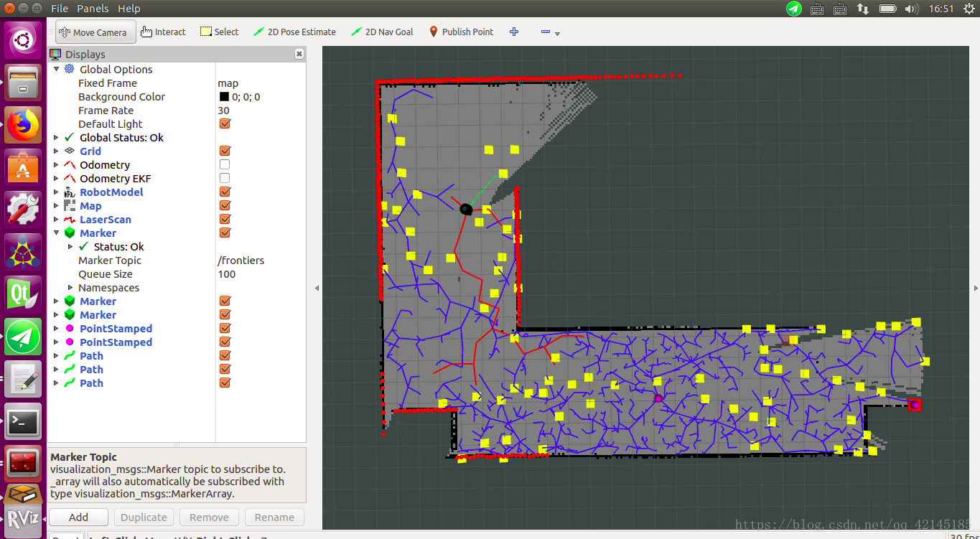Expand the Grid display node
980x539 pixels.
57,151
